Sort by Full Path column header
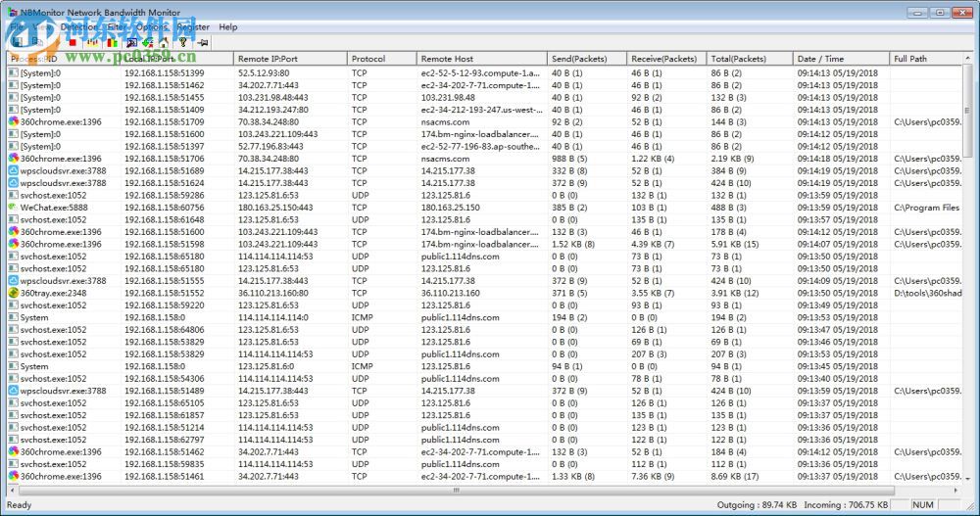Screen dimensions: 980x516 [x=926, y=59]
